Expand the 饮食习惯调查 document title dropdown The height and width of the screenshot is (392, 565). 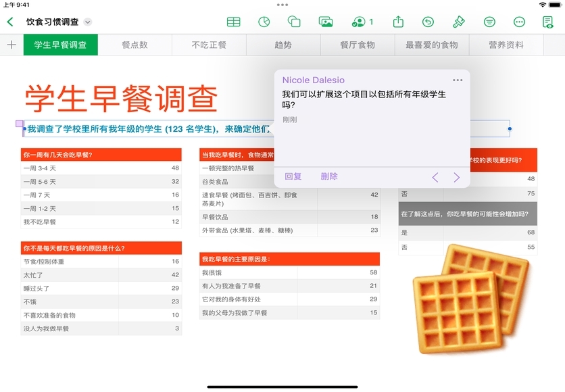click(x=87, y=22)
